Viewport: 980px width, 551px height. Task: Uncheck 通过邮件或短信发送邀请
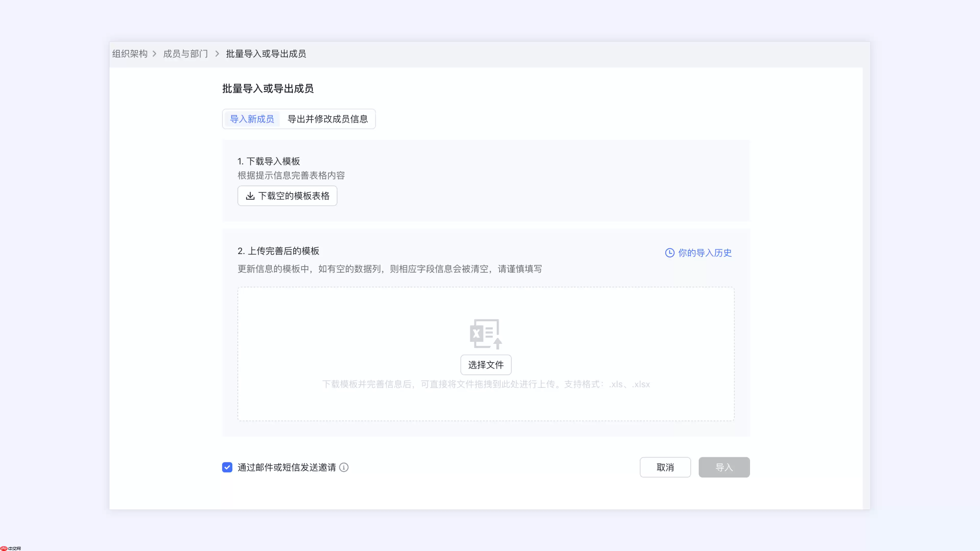[227, 467]
